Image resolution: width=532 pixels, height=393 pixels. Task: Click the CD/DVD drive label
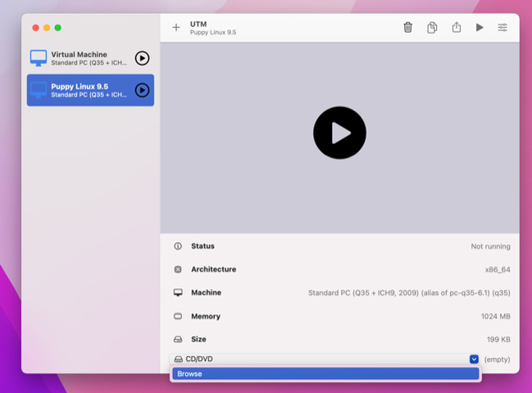click(198, 359)
